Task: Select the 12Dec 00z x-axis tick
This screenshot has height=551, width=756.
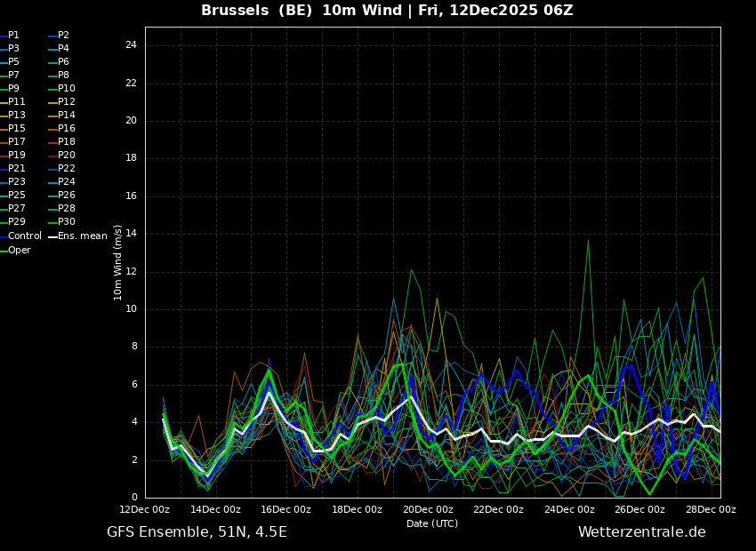Action: click(145, 510)
